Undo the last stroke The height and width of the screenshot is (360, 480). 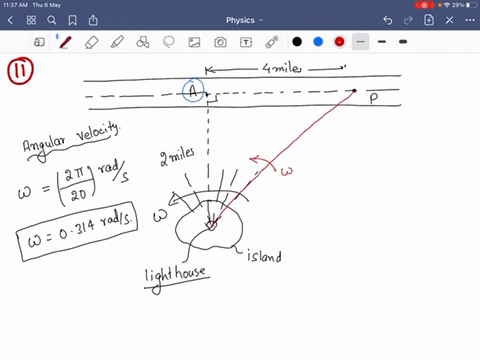click(x=388, y=20)
